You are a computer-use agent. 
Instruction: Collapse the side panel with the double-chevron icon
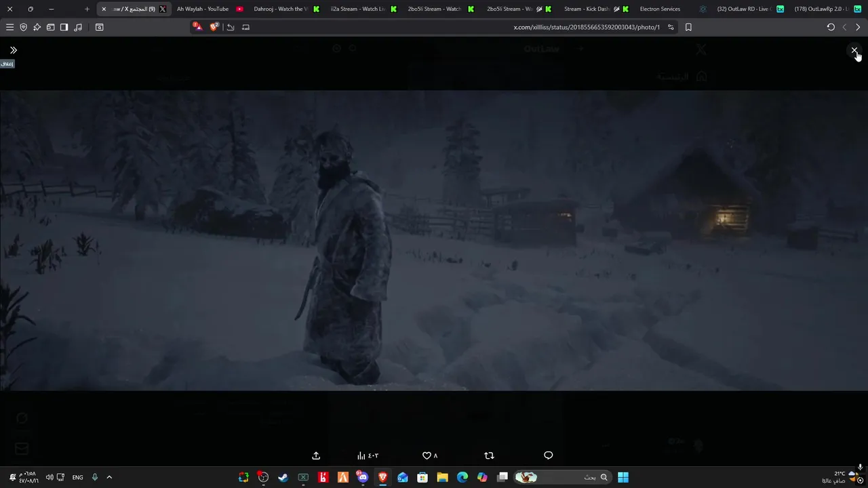point(13,50)
